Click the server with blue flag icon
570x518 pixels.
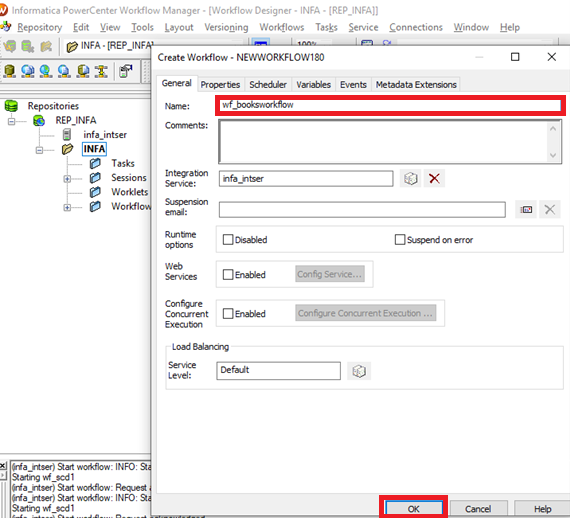(x=126, y=71)
